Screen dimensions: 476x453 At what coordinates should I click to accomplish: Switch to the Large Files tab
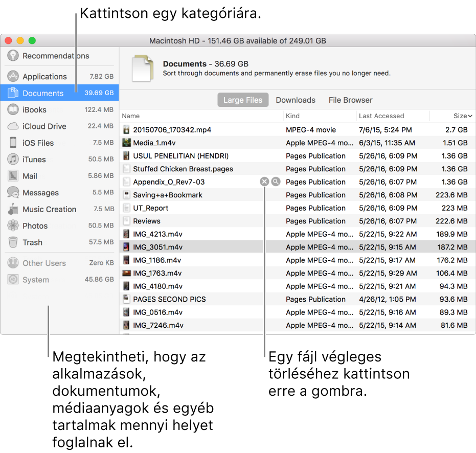243,100
